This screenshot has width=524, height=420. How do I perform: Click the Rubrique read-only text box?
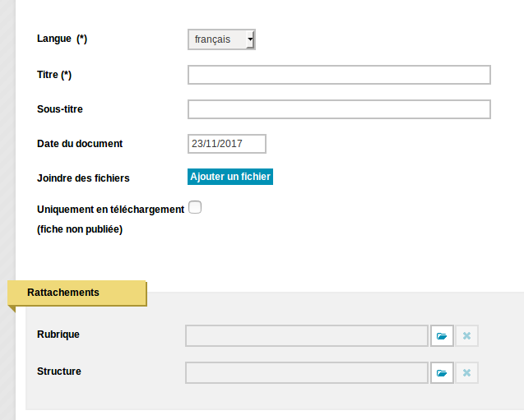(x=307, y=335)
